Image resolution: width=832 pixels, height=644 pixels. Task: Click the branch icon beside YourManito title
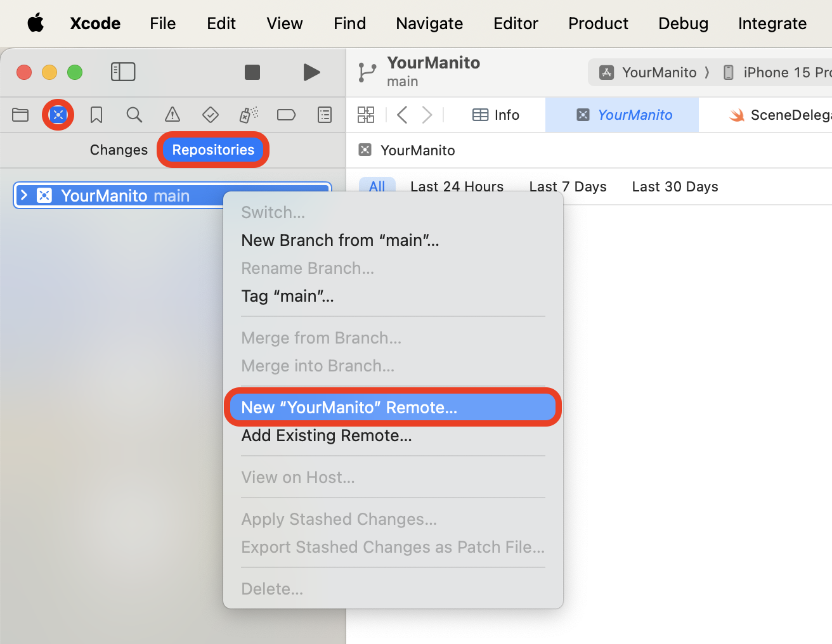click(367, 72)
